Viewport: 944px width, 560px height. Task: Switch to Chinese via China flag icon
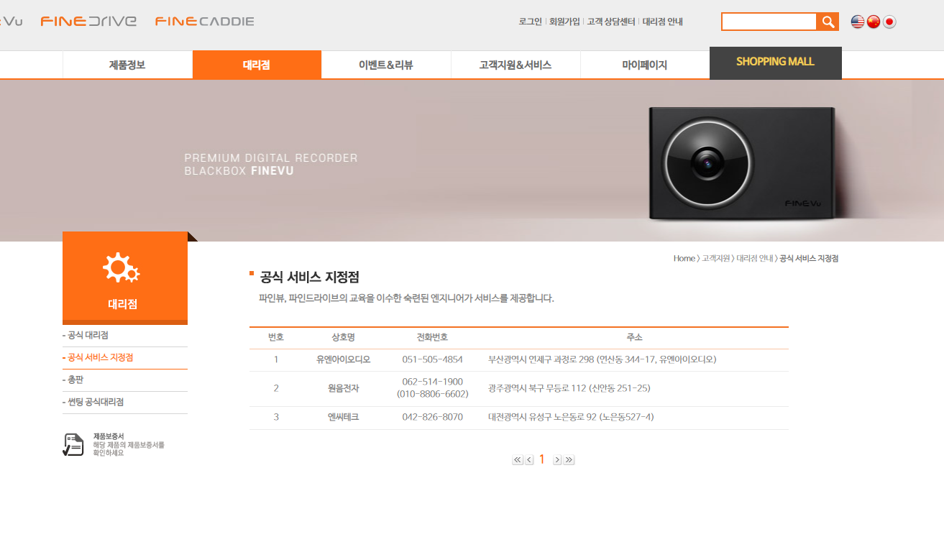[x=874, y=22]
